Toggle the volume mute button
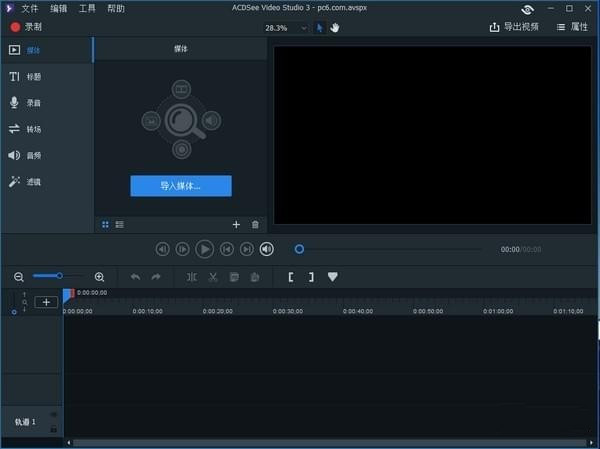The width and height of the screenshot is (600, 449). (x=267, y=249)
